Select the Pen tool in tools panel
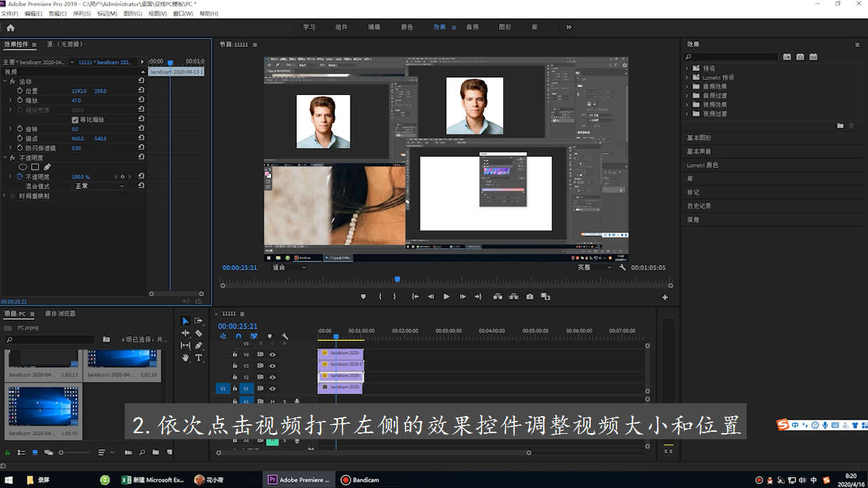The width and height of the screenshot is (868, 488). (x=199, y=345)
